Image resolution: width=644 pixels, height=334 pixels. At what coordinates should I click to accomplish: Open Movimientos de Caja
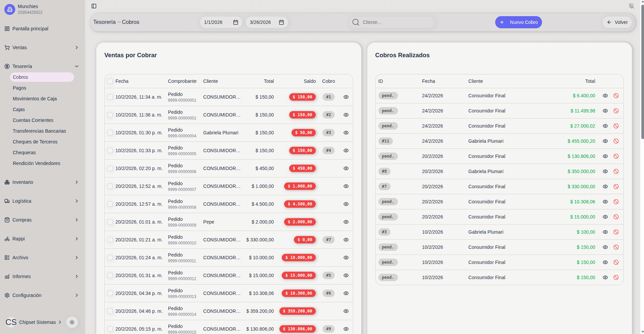click(x=35, y=99)
